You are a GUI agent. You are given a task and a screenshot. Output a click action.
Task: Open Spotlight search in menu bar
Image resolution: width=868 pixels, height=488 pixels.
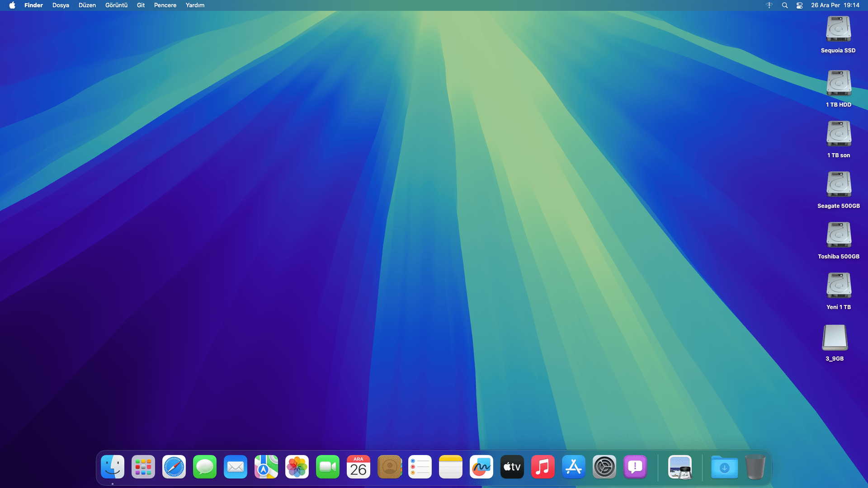click(x=785, y=5)
